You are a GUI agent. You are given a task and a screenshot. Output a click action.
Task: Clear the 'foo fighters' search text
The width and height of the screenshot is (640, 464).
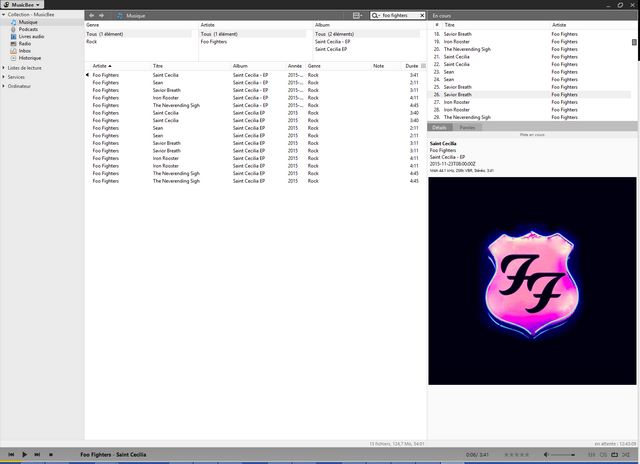click(421, 16)
